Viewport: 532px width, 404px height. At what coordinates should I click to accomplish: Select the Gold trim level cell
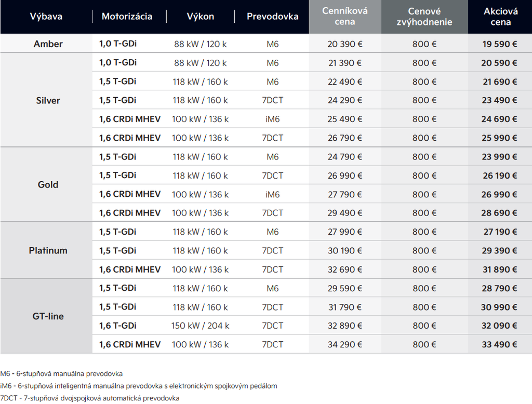(x=48, y=185)
